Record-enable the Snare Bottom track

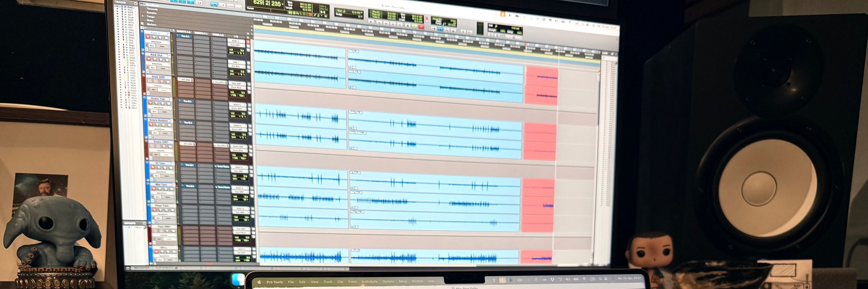pyautogui.click(x=151, y=125)
